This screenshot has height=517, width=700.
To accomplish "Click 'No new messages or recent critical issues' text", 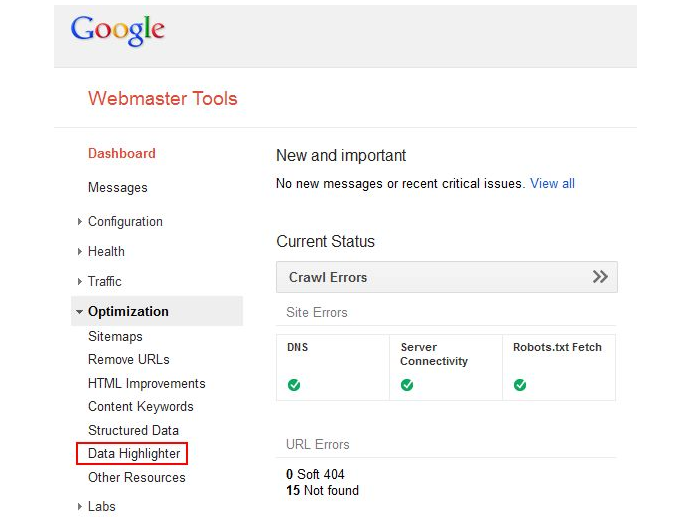I will point(400,183).
